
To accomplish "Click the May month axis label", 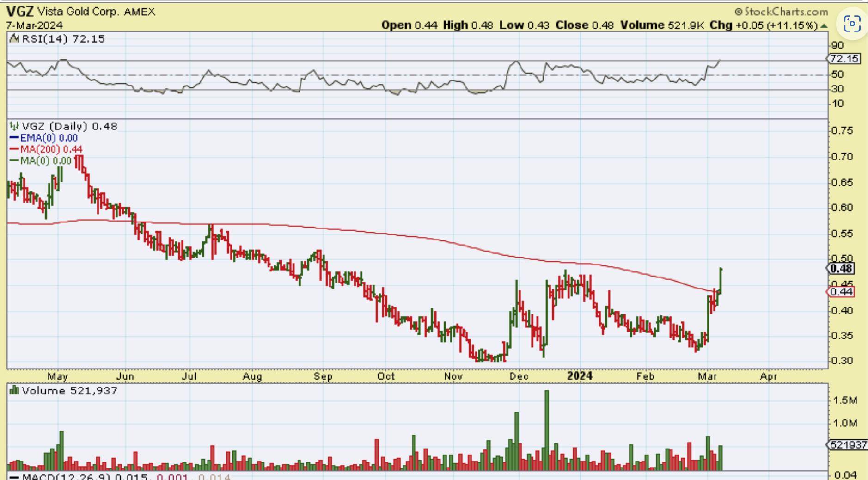I will (58, 376).
